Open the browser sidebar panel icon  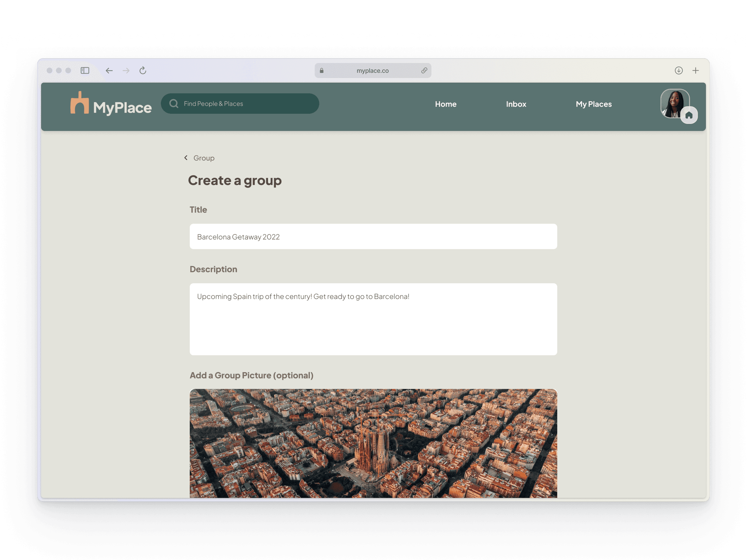point(85,70)
